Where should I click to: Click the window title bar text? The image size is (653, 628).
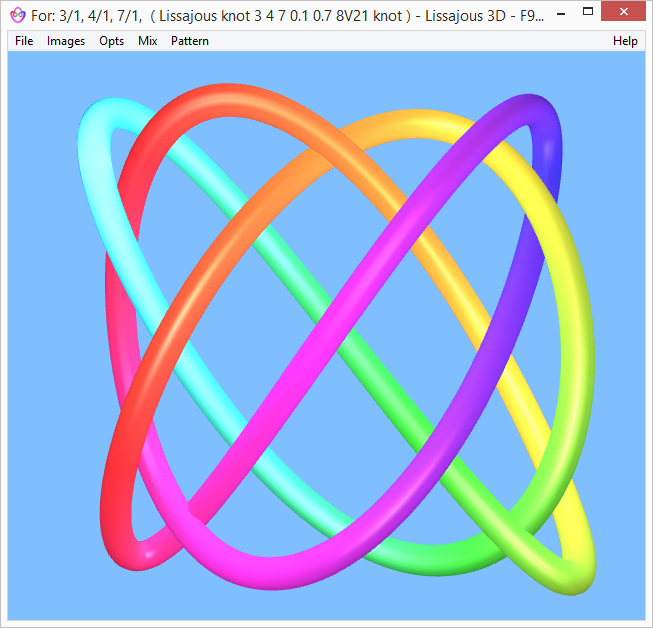(280, 15)
